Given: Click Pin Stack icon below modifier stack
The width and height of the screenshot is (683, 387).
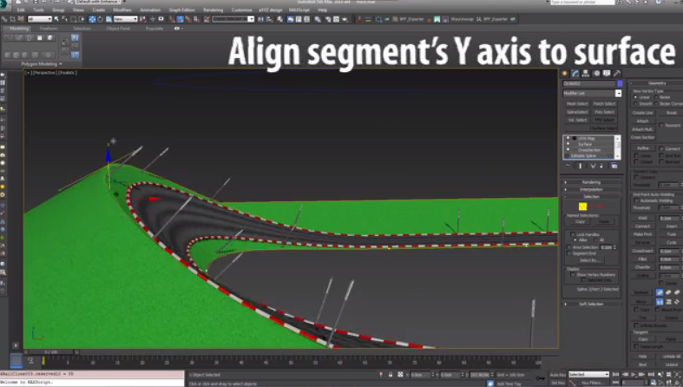Looking at the screenshot, I should click(x=568, y=166).
